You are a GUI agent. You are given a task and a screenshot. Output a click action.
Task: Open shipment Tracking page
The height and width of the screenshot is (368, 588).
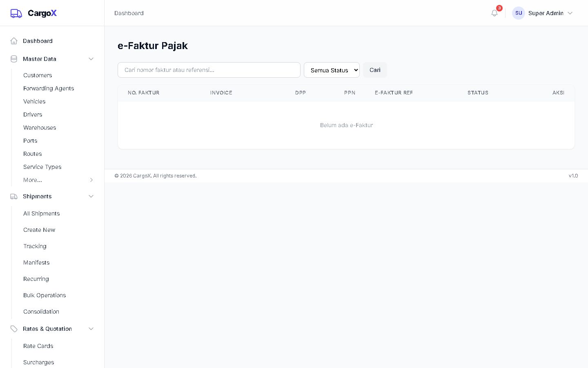click(x=35, y=246)
